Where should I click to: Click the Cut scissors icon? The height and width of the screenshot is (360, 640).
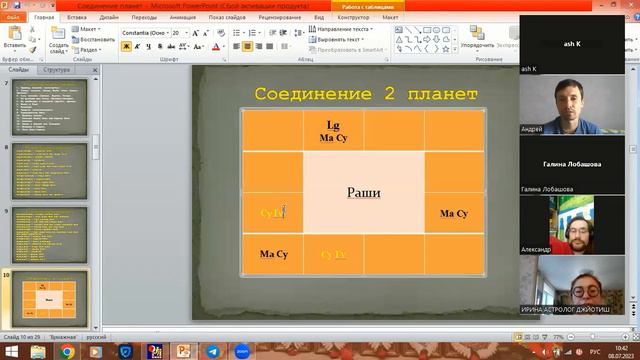point(32,29)
